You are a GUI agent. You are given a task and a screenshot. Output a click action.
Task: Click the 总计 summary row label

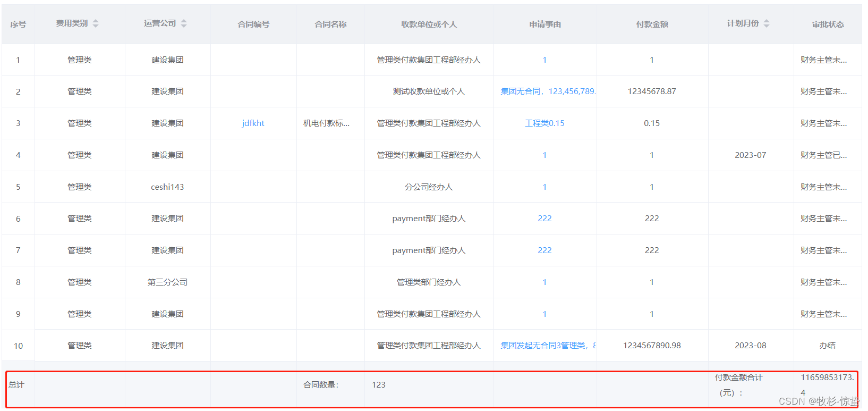pyautogui.click(x=16, y=385)
